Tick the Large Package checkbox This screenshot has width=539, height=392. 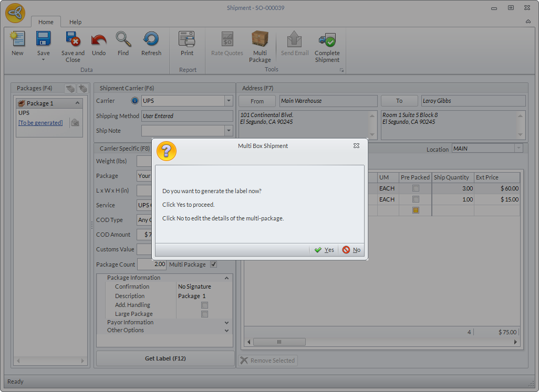pyautogui.click(x=205, y=314)
